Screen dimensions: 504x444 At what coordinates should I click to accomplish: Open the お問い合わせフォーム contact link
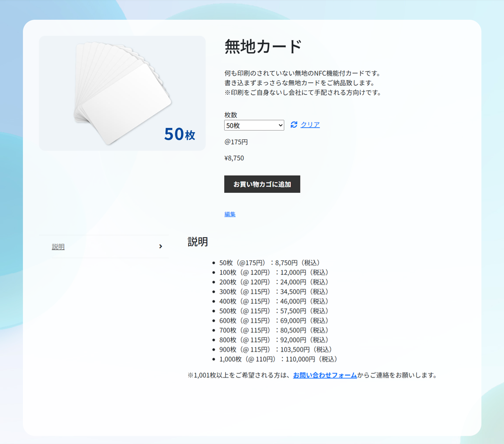(324, 375)
